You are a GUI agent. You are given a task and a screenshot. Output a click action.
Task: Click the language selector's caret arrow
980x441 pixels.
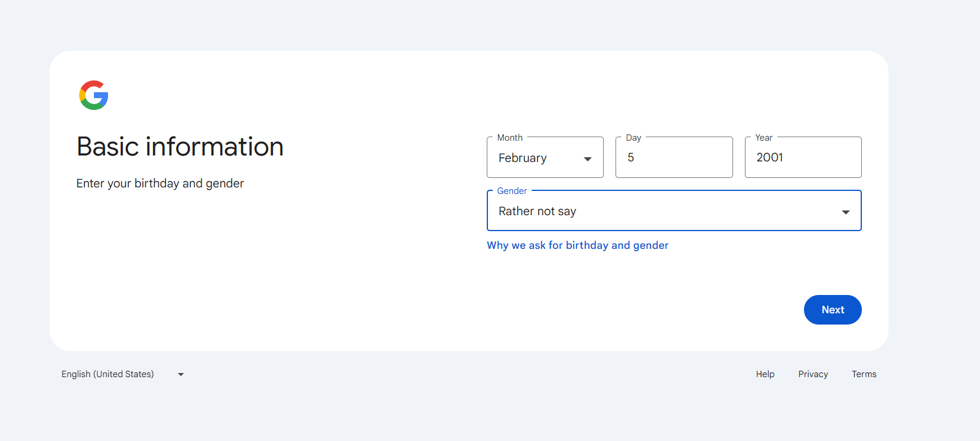tap(181, 374)
